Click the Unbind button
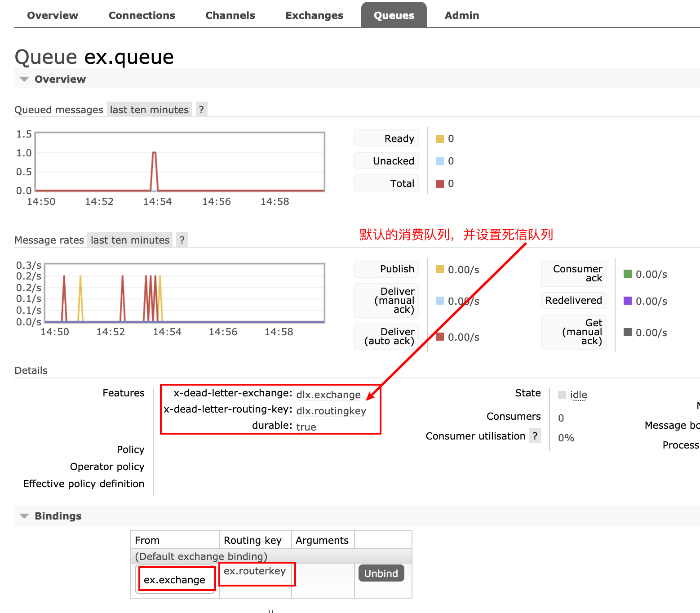Viewport: 700px width, 613px height. point(381,573)
